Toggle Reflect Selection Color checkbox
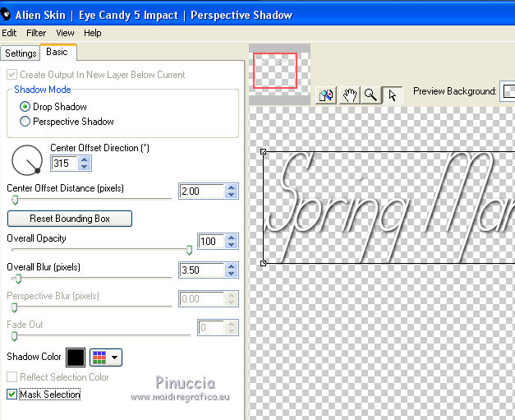515x420 pixels. pyautogui.click(x=11, y=377)
